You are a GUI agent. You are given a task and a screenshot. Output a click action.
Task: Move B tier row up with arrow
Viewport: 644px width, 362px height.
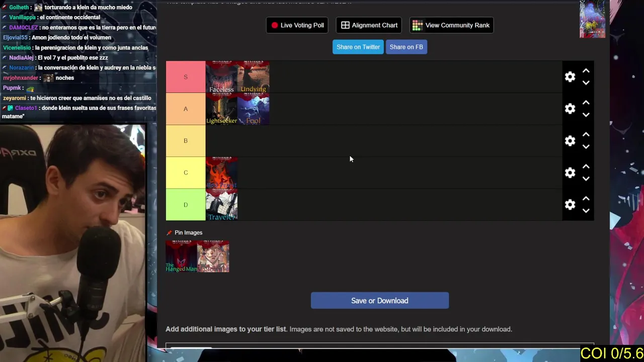tap(586, 135)
